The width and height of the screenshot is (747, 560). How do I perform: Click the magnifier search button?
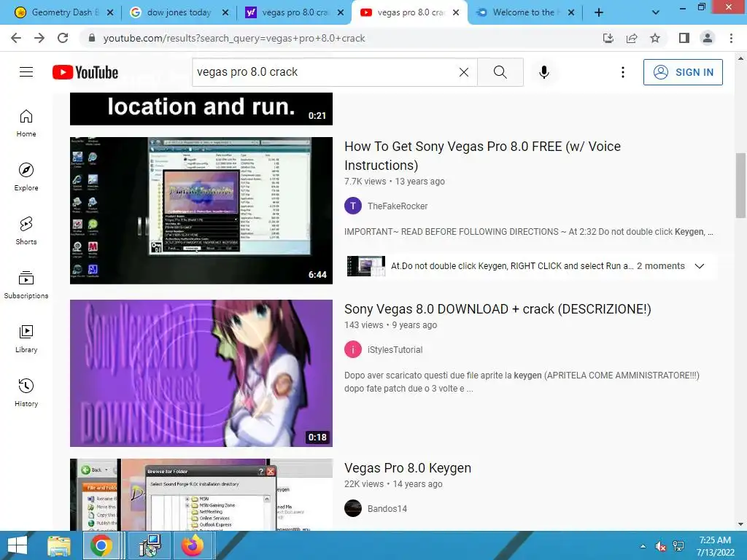tap(500, 72)
